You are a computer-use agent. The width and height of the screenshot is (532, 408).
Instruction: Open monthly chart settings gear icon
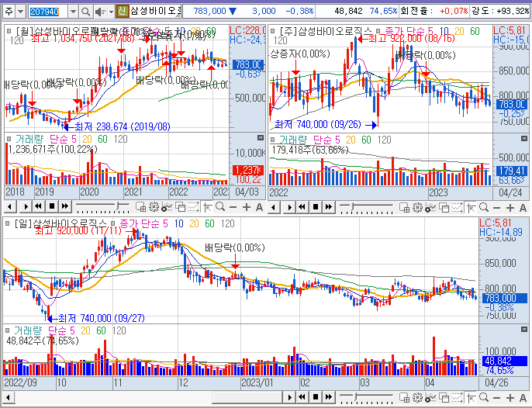click(154, 207)
